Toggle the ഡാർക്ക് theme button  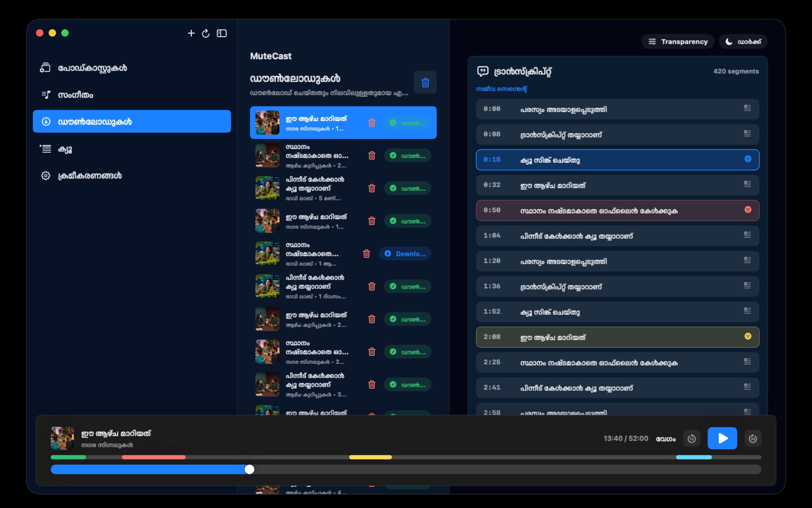click(x=743, y=41)
